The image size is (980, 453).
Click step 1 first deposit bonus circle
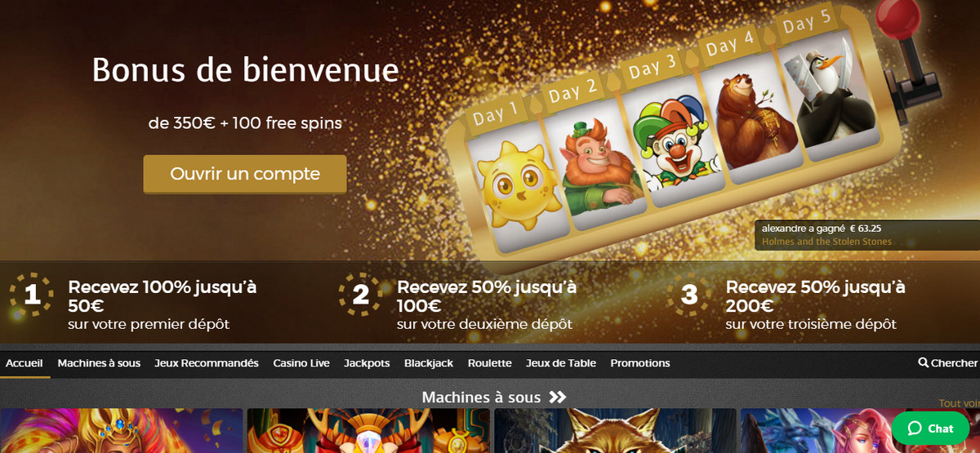click(x=32, y=295)
